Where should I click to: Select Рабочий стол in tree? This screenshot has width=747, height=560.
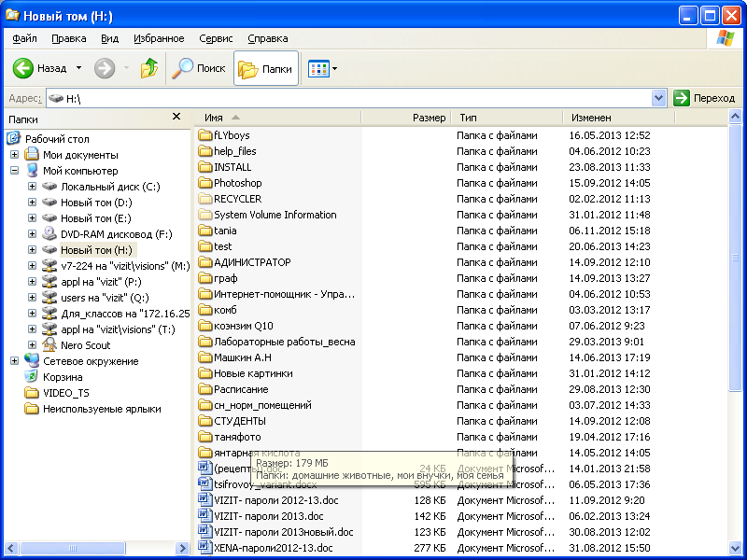[57, 139]
